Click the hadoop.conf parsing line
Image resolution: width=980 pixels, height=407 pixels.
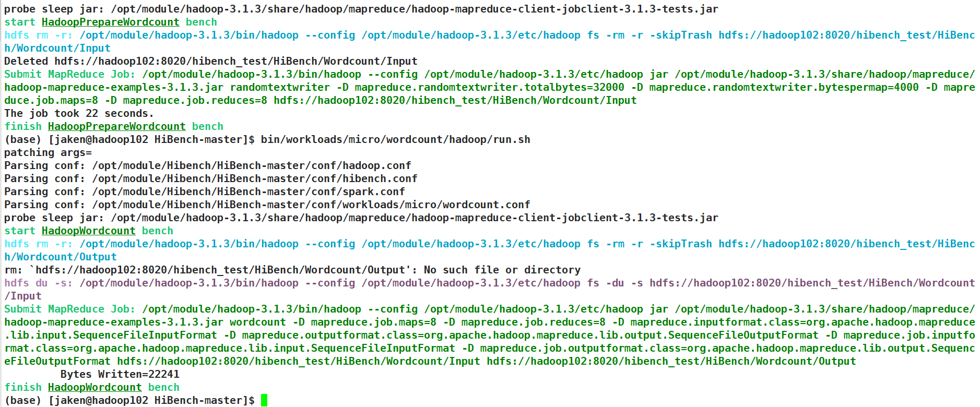208,165
